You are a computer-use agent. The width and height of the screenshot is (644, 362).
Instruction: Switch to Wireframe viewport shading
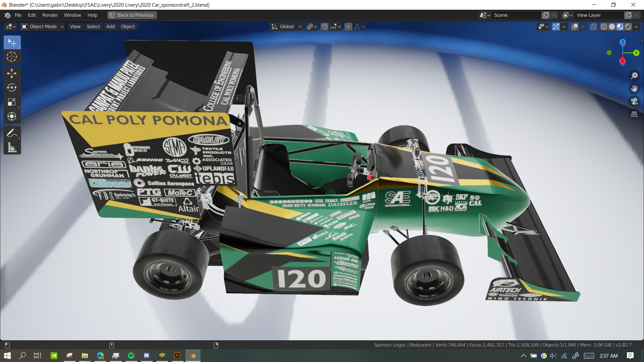pos(604,26)
